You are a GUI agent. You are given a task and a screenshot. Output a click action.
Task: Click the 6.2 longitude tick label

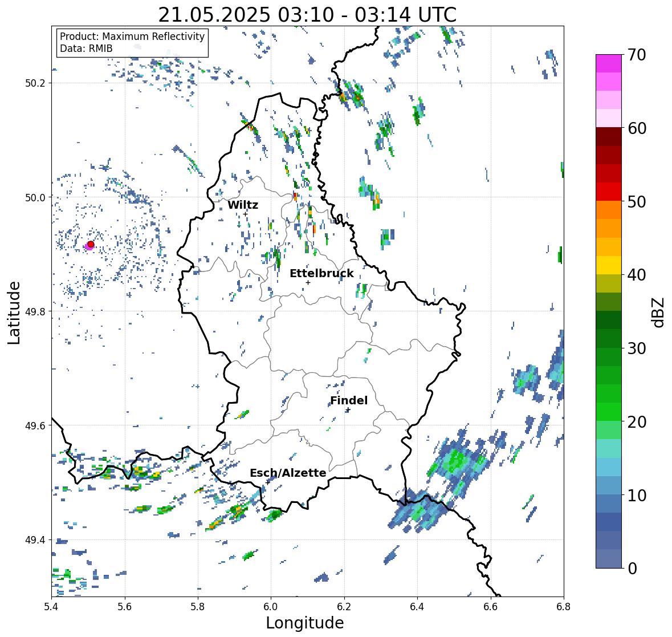click(344, 606)
